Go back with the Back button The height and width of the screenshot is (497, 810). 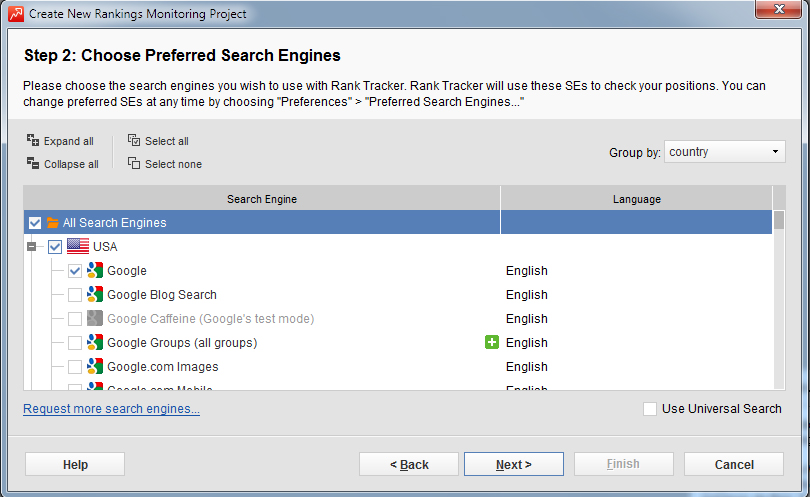[409, 464]
